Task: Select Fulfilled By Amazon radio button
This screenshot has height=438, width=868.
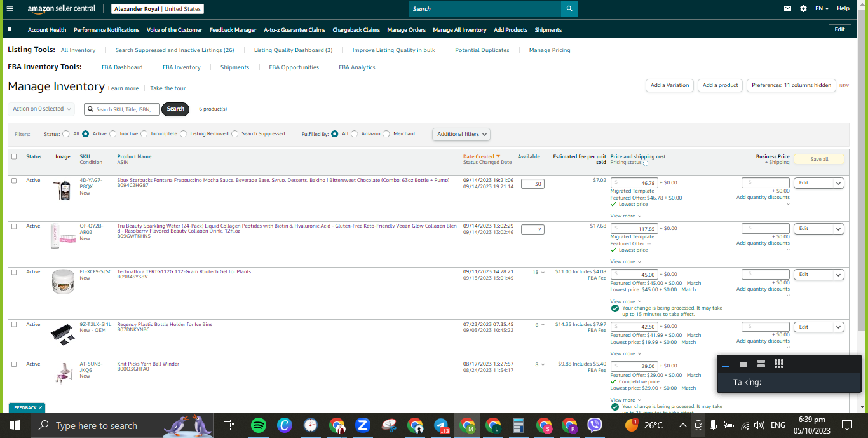Action: (x=355, y=134)
